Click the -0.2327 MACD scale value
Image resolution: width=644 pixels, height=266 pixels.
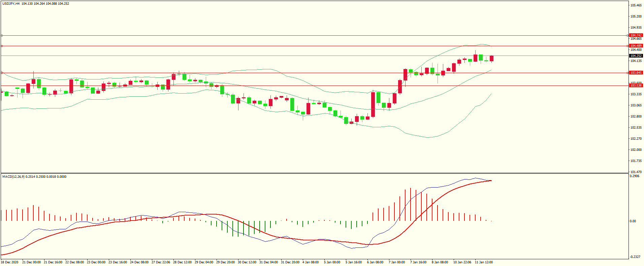point(635,257)
